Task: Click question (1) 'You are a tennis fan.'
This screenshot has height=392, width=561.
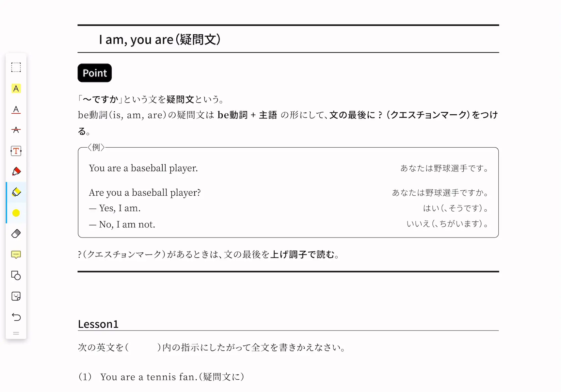Action: coord(149,377)
